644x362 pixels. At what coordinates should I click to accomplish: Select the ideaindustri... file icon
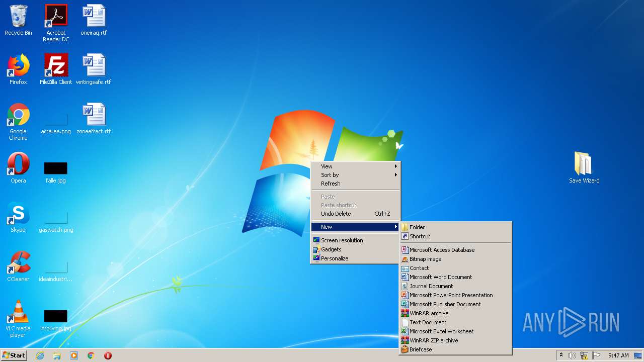click(x=56, y=270)
